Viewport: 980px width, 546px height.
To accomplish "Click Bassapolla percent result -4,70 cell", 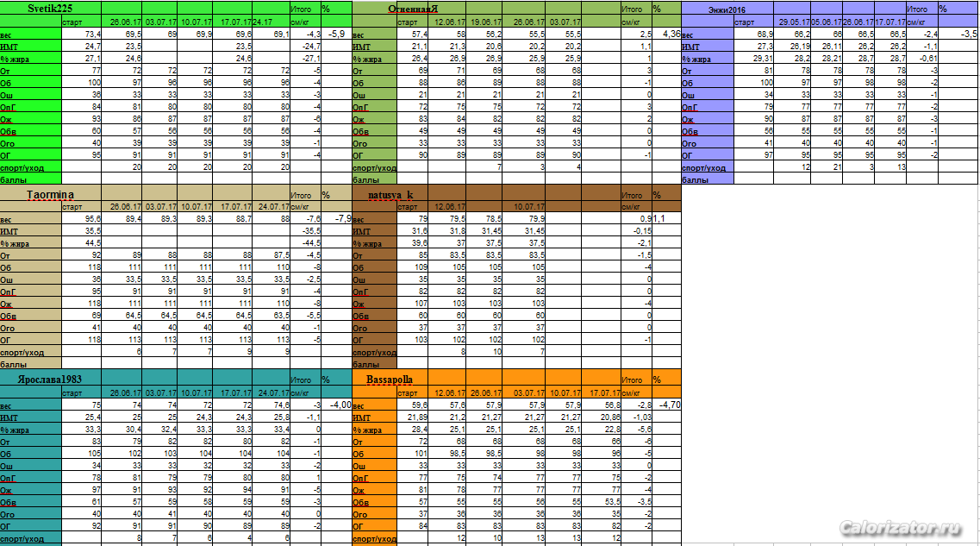I will 666,405.
